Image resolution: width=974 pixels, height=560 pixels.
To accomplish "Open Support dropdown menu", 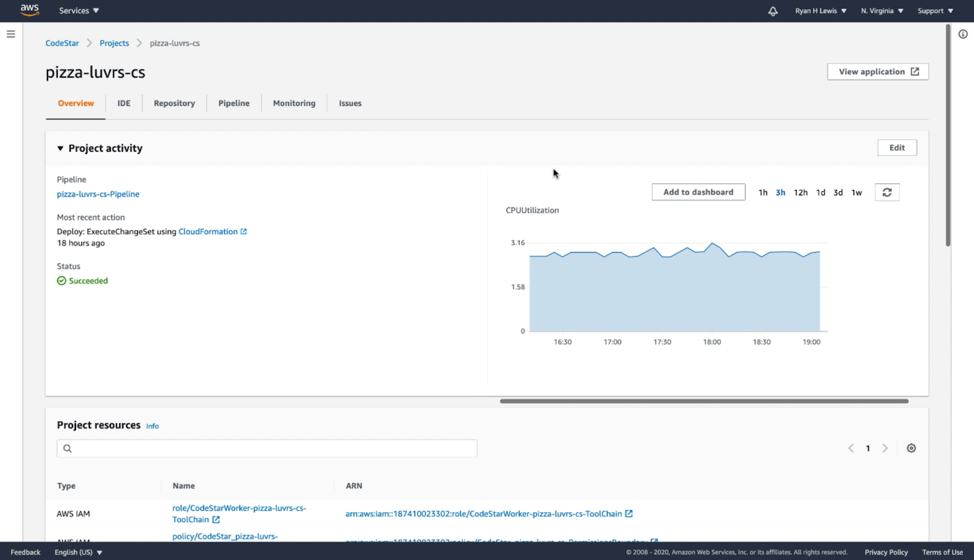I will click(936, 11).
